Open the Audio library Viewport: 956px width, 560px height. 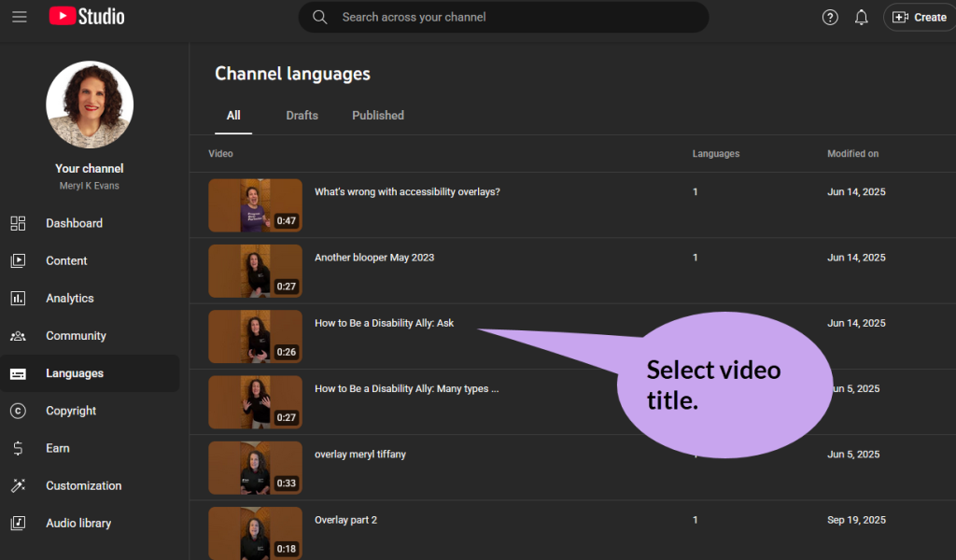point(80,523)
